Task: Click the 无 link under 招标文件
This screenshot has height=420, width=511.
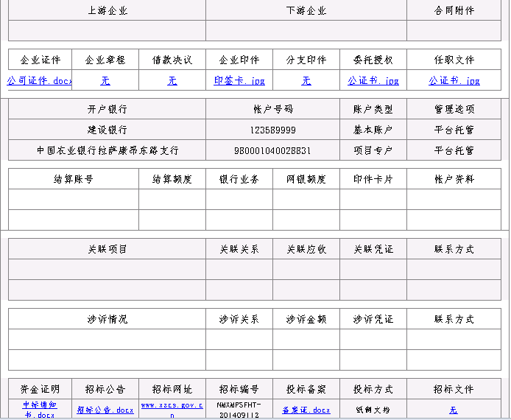Action: pos(454,410)
